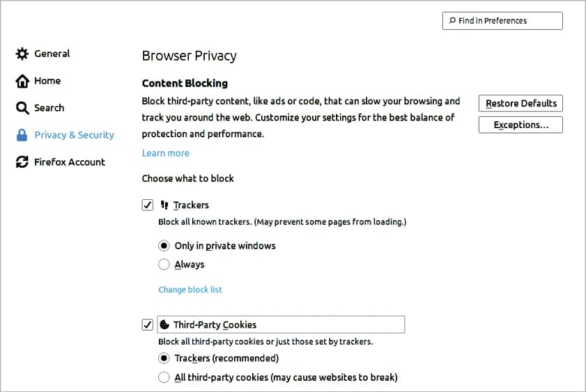Image resolution: width=586 pixels, height=392 pixels.
Task: Switch to the Firefox Account section
Action: (69, 162)
